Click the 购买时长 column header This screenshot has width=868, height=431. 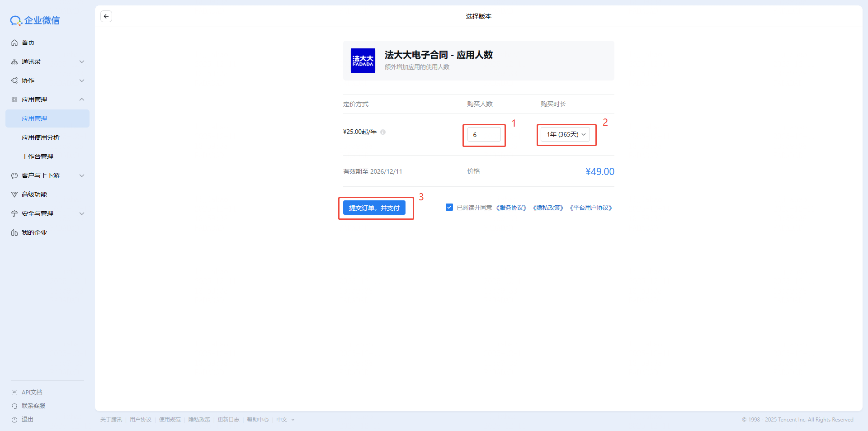coord(553,104)
